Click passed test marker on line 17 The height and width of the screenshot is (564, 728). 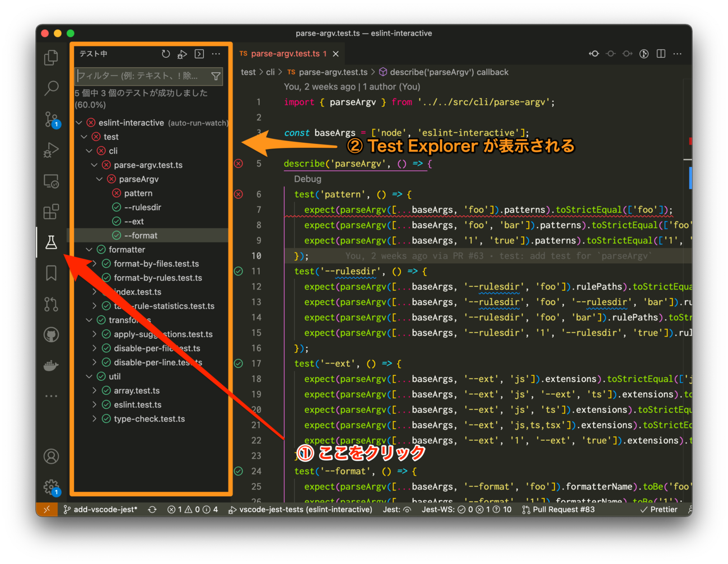tap(239, 363)
